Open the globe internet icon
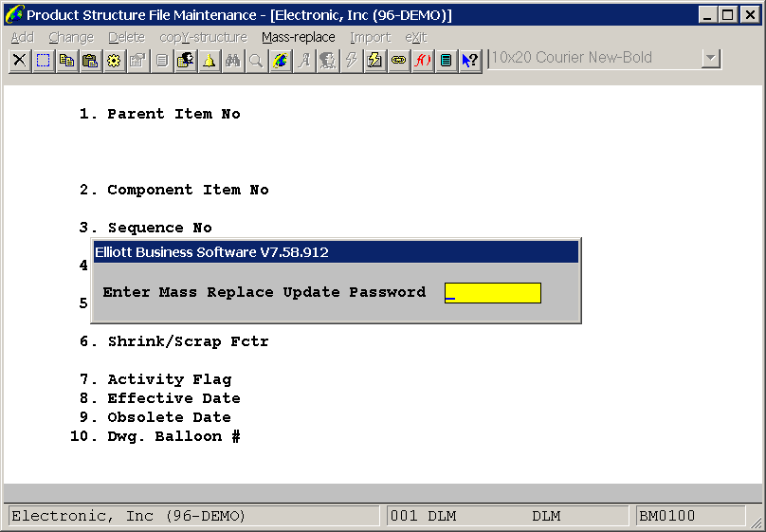Viewport: 766px width, 532px height. point(280,61)
